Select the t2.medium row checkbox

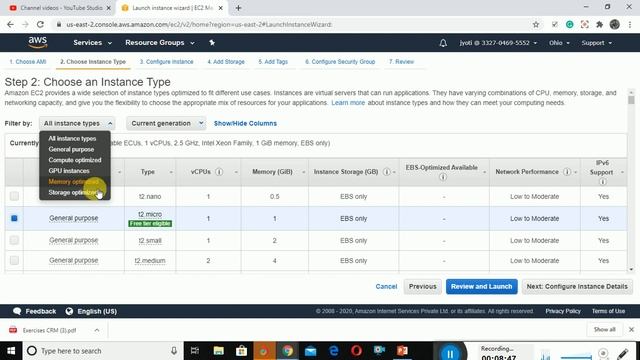point(14,260)
